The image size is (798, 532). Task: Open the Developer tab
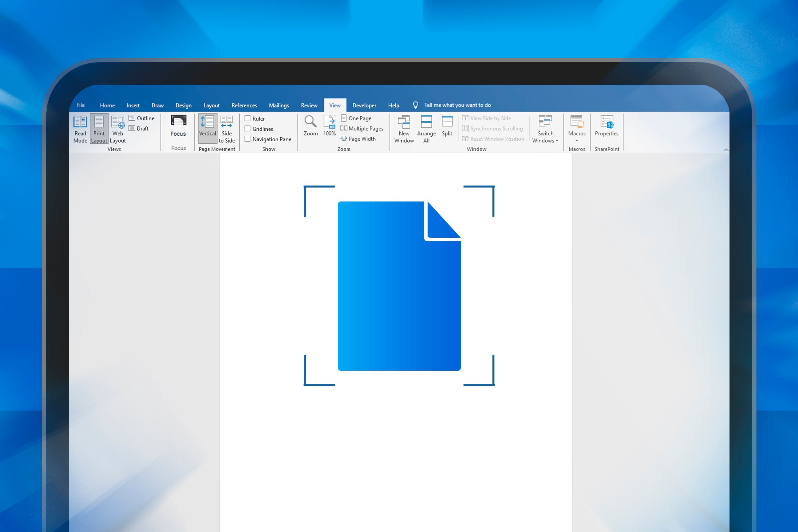click(x=364, y=105)
